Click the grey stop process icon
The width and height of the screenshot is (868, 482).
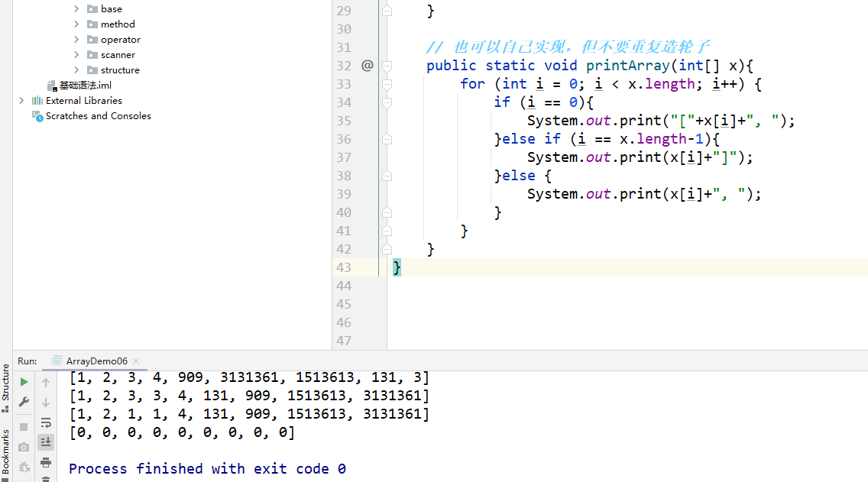pyautogui.click(x=24, y=427)
